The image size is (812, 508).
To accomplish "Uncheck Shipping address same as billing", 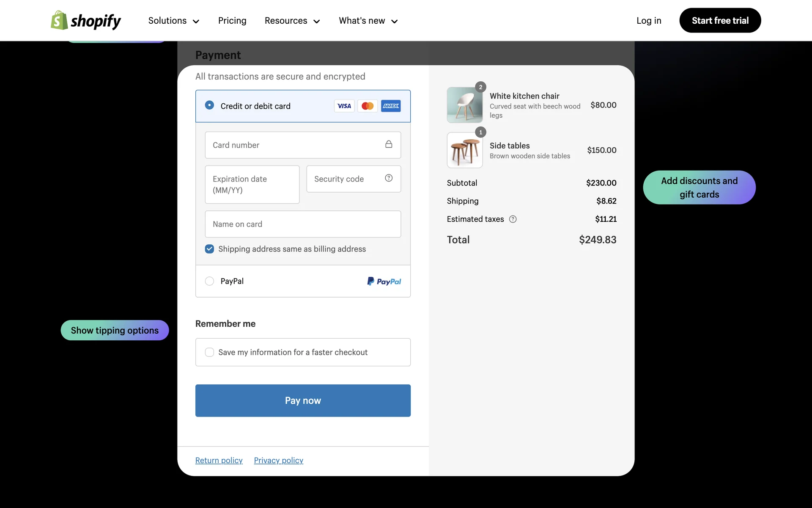I will click(209, 249).
